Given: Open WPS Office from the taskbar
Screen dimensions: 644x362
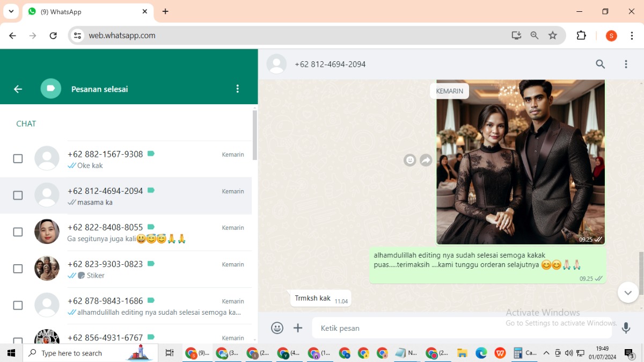Looking at the screenshot, I should 500,353.
